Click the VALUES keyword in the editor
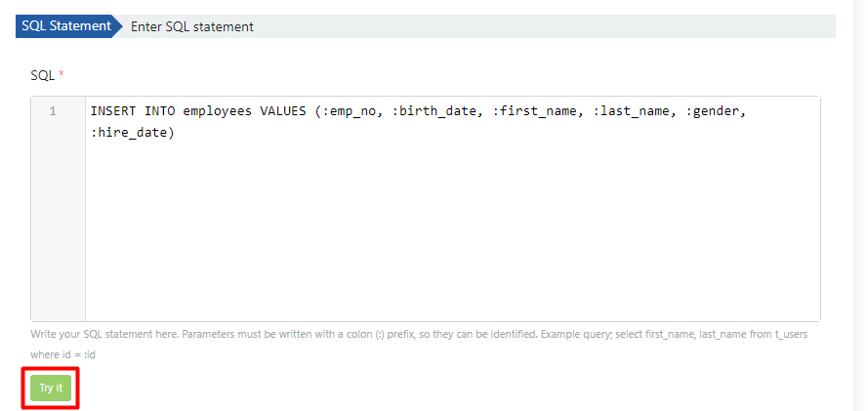The image size is (868, 411). click(x=284, y=111)
